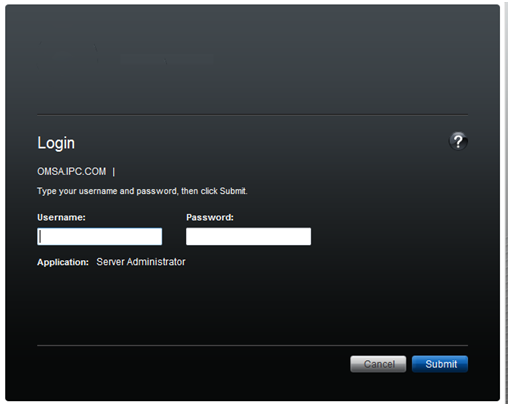
Task: Click the vertical scrollbar at the window edge
Action: click(x=506, y=202)
